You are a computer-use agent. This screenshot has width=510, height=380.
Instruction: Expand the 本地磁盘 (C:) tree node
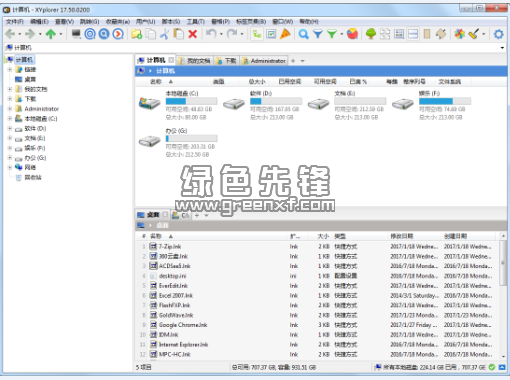(10, 118)
